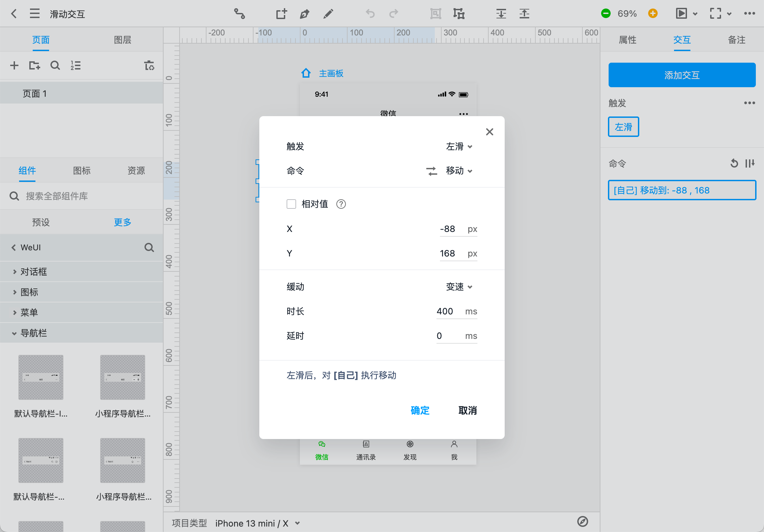Switch to the 备注 tab in right panel
Screen dimensions: 764x532
[x=737, y=40]
